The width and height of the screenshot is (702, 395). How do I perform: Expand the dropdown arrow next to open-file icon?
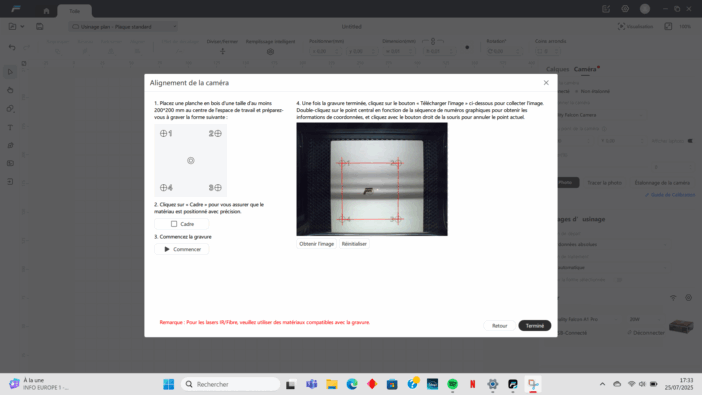tap(22, 26)
